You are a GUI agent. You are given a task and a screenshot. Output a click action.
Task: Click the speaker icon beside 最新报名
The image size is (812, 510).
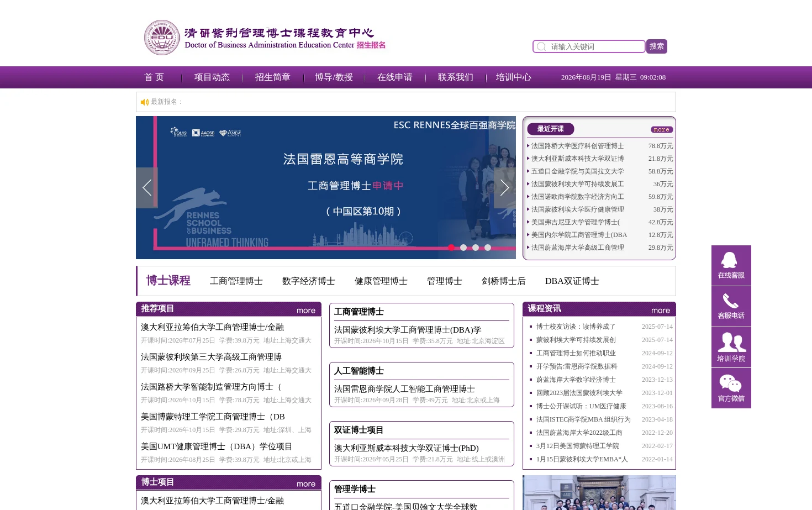tap(145, 102)
